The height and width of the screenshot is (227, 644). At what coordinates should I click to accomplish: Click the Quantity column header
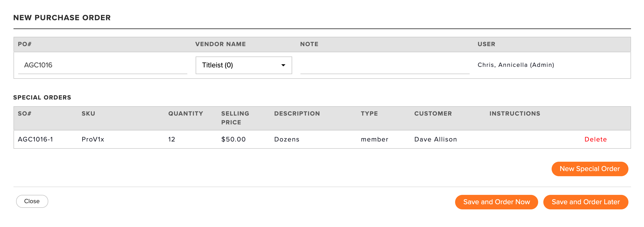186,113
